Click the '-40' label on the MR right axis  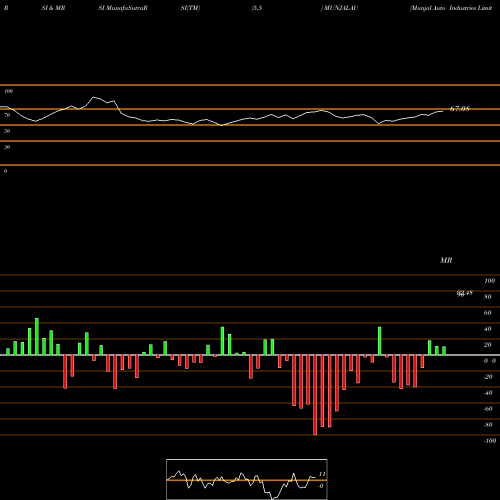pyautogui.click(x=488, y=393)
